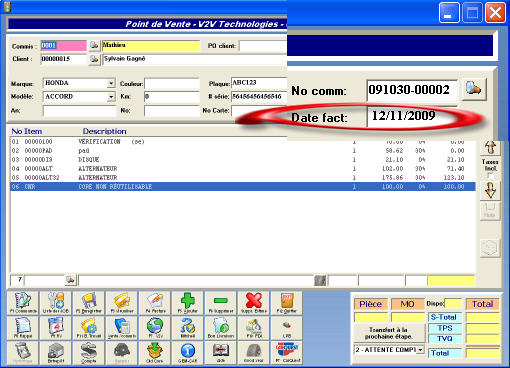Select row 05 00000ALT32 ALTERNATEUR

243,178
